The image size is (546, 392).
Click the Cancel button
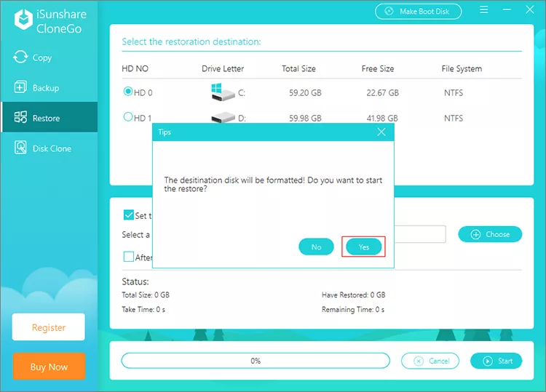tap(430, 361)
